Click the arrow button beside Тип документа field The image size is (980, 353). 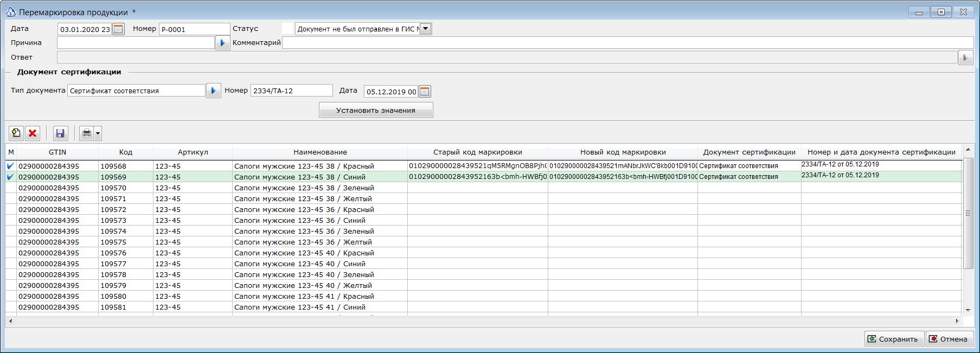coord(213,91)
